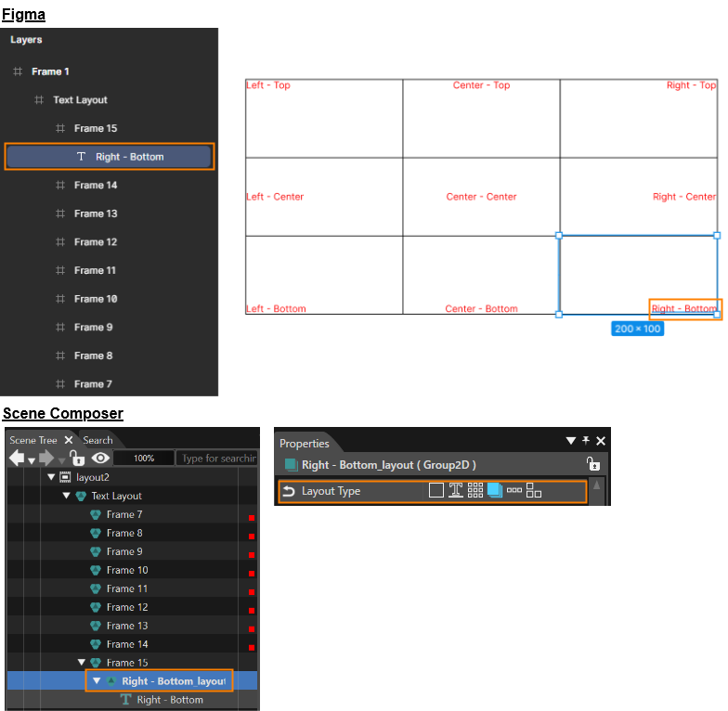Viewport: 728px width, 711px height.
Task: Toggle the eye visibility icon in Scene Tree toolbar
Action: tap(100, 459)
